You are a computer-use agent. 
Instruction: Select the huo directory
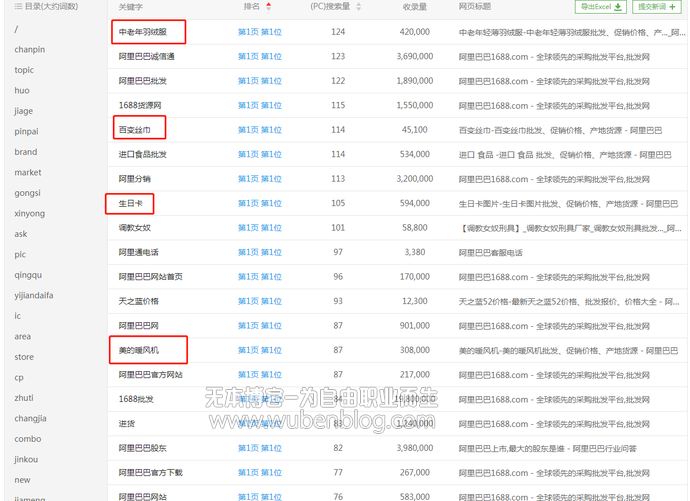[22, 91]
